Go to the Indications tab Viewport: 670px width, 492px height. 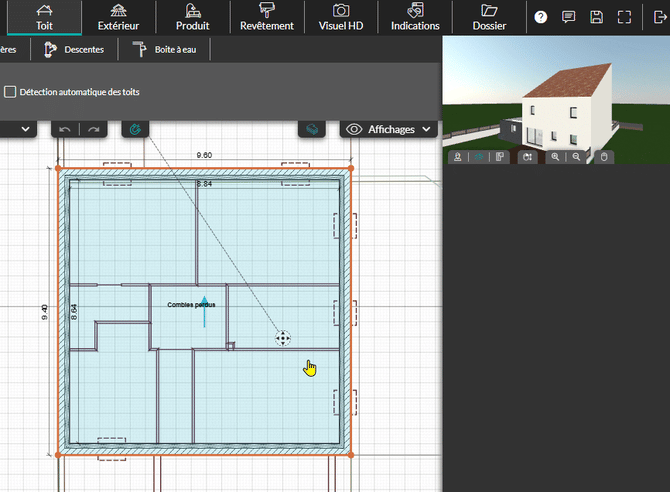click(415, 18)
